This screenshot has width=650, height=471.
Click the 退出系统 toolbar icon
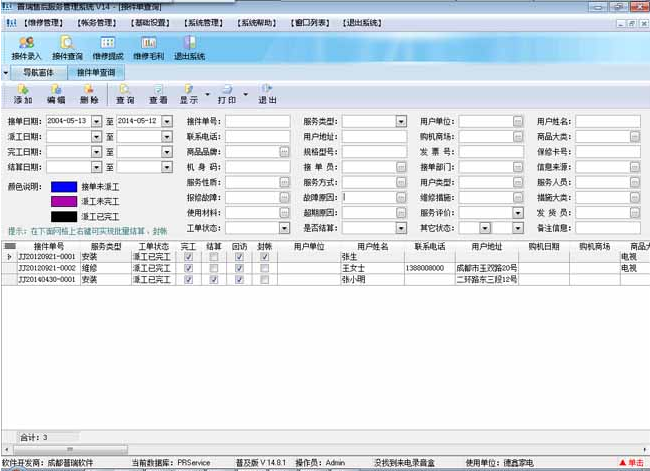coord(189,48)
